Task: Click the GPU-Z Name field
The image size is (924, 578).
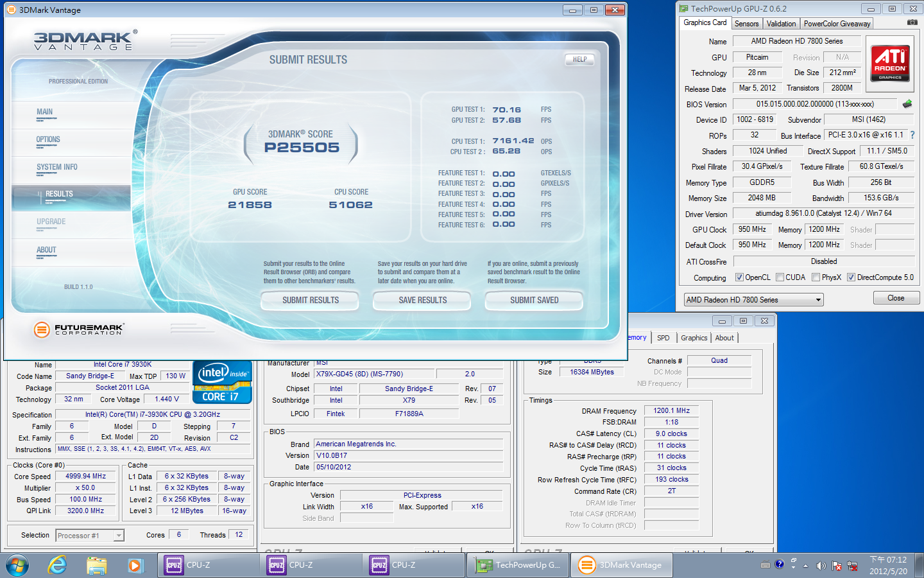Action: [797, 41]
